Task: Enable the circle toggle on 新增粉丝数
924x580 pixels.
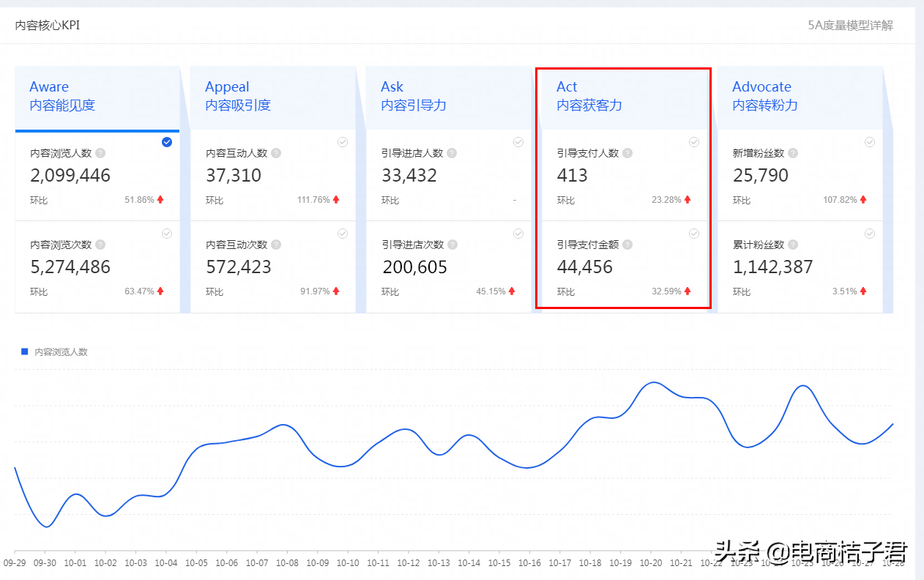Action: [x=869, y=142]
